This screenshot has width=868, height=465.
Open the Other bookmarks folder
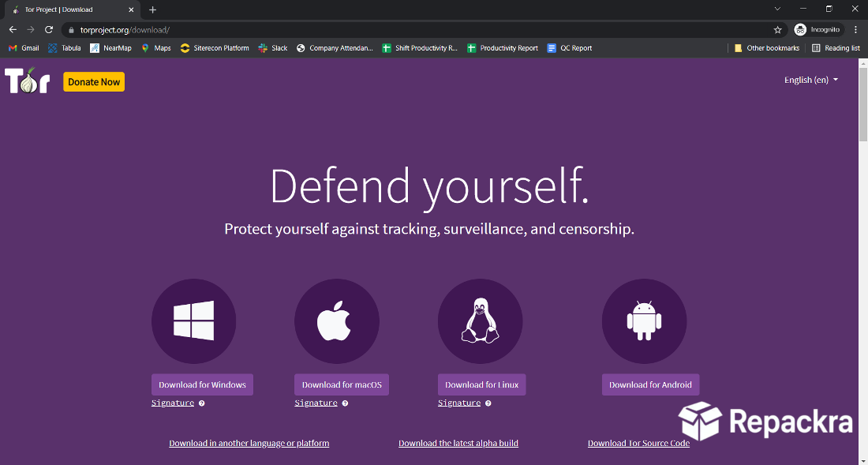click(x=766, y=48)
